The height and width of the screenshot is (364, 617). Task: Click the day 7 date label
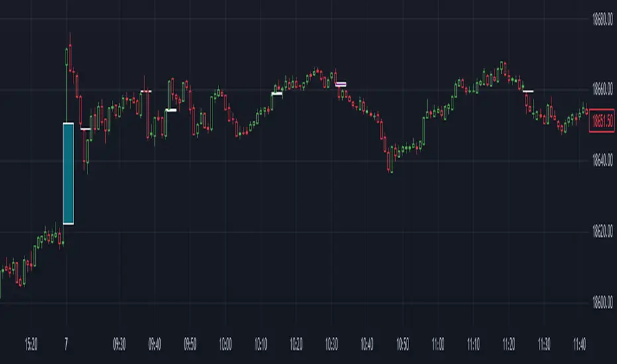[x=67, y=344]
